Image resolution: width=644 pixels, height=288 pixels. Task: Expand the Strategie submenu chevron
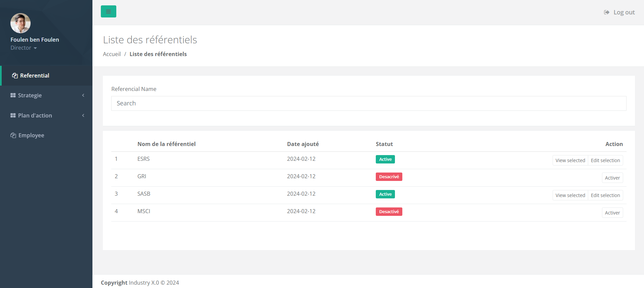point(83,95)
